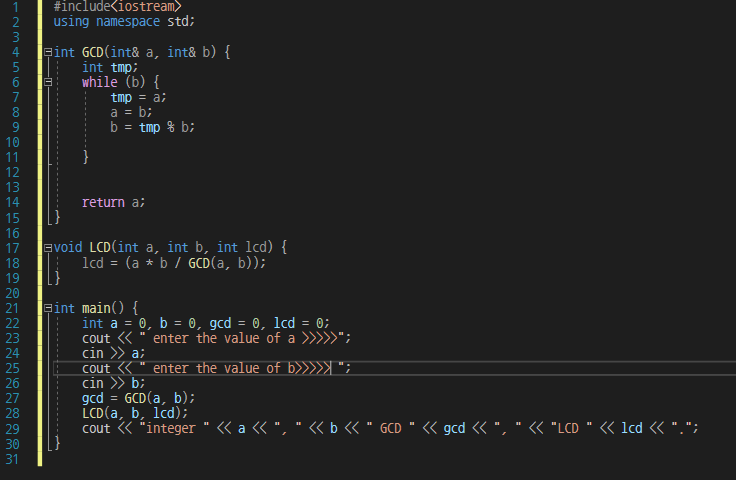
Task: Click variable declaration line 'int a = 0, b = 0'
Action: click(206, 323)
